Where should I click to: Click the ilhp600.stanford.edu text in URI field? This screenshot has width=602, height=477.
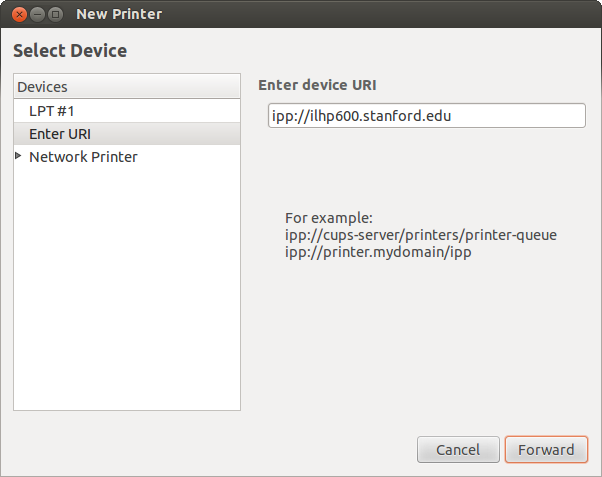tap(377, 116)
